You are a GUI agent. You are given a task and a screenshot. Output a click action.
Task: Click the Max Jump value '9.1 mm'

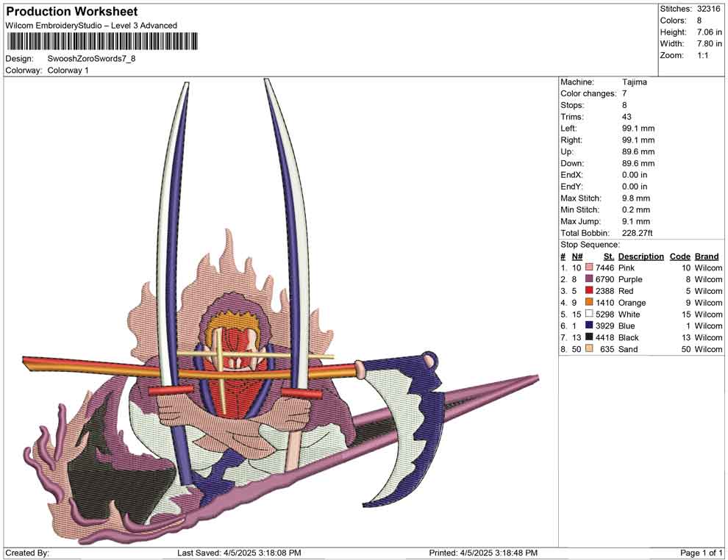coord(636,221)
